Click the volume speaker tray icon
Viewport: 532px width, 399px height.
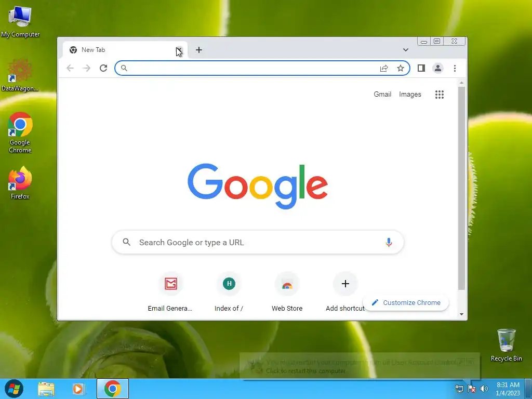484,389
